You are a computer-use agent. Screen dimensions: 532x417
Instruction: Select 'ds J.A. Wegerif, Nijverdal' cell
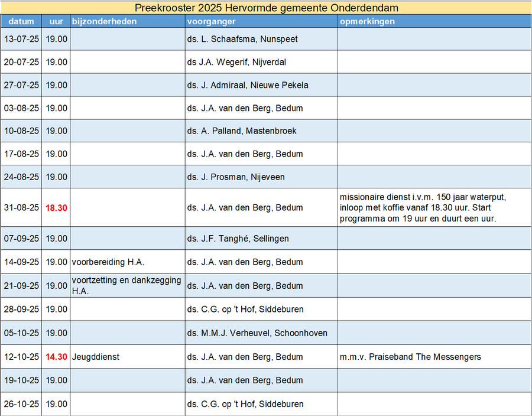(x=262, y=62)
